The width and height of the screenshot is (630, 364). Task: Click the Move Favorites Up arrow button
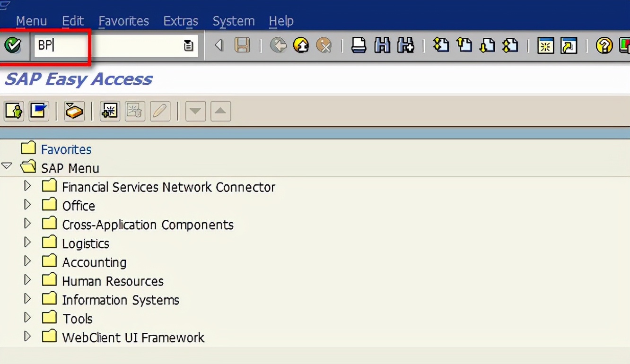[220, 111]
